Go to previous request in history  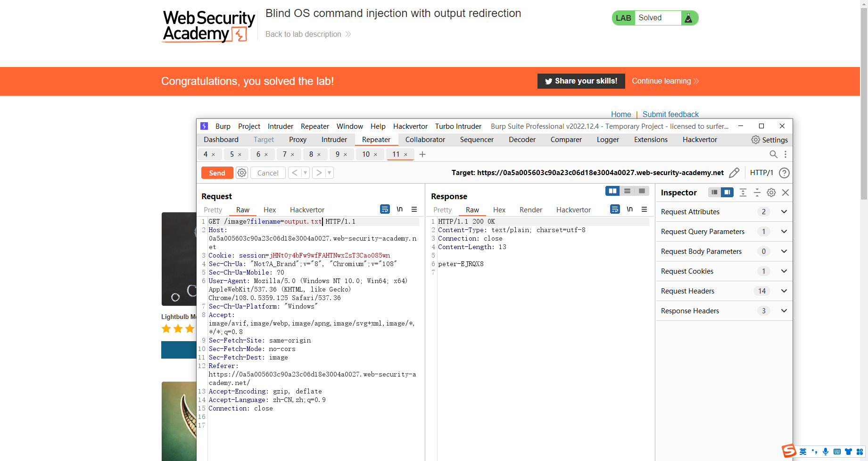tap(294, 173)
